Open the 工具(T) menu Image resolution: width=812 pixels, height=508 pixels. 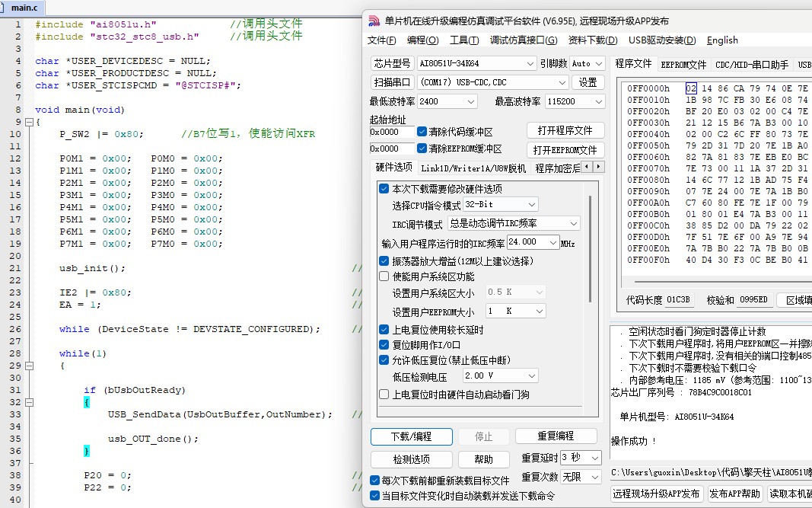click(464, 40)
